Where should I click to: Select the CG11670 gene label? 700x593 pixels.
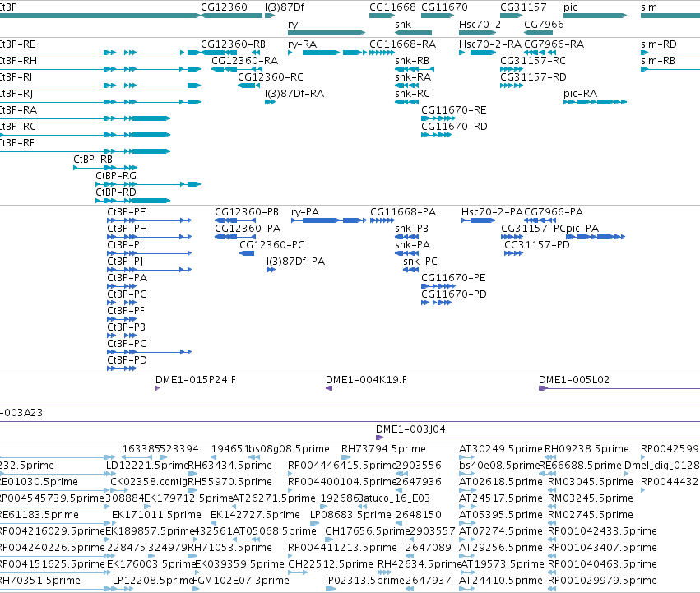[x=444, y=7]
